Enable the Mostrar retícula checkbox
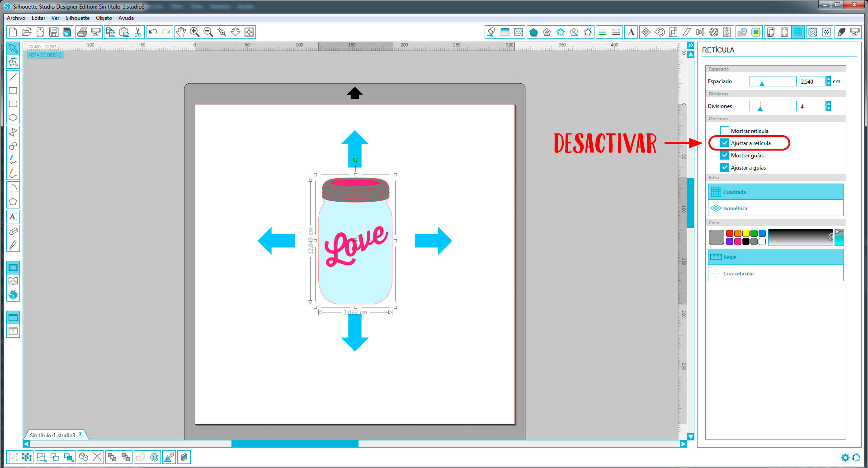The image size is (868, 468). (725, 131)
